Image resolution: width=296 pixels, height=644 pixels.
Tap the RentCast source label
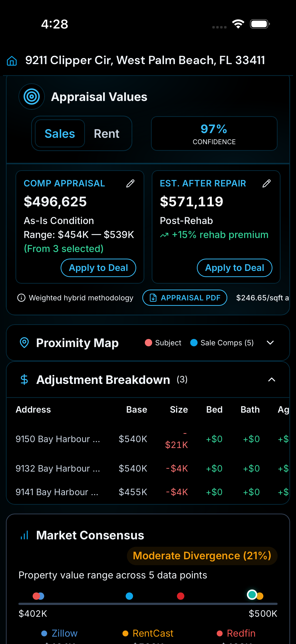pyautogui.click(x=153, y=633)
